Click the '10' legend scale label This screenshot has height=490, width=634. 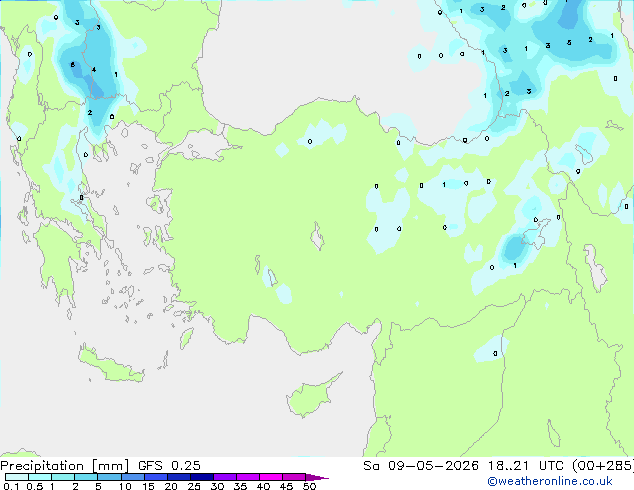point(125,486)
